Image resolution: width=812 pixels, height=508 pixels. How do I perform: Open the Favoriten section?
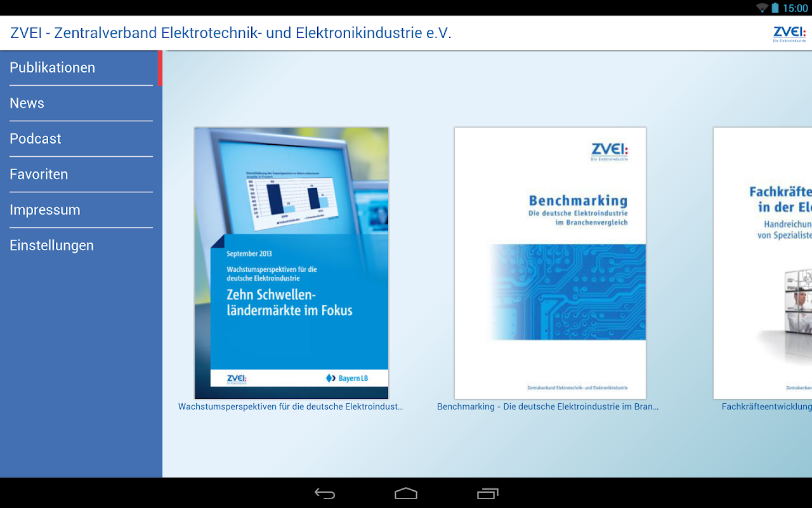coord(81,175)
